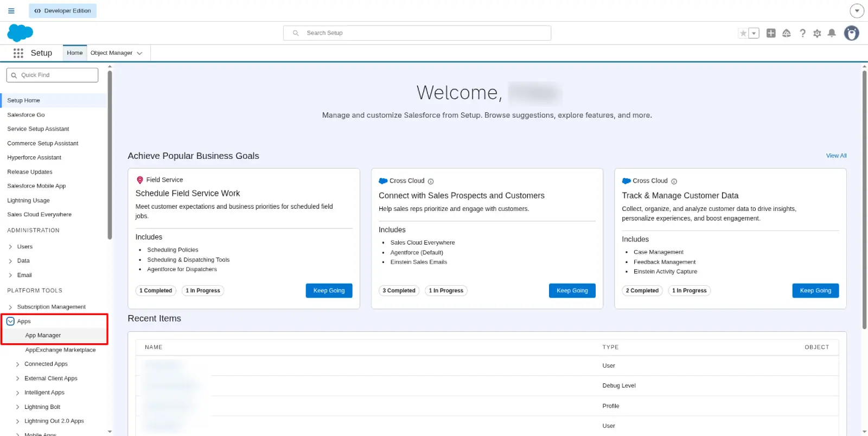The image size is (868, 436).
Task: Open AppExchange Marketplace
Action: (x=60, y=350)
